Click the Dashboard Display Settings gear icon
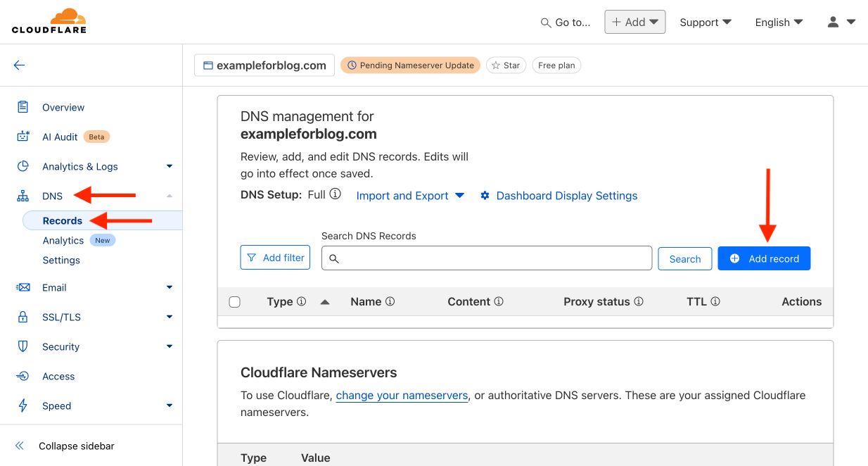Image resolution: width=868 pixels, height=466 pixels. [485, 196]
